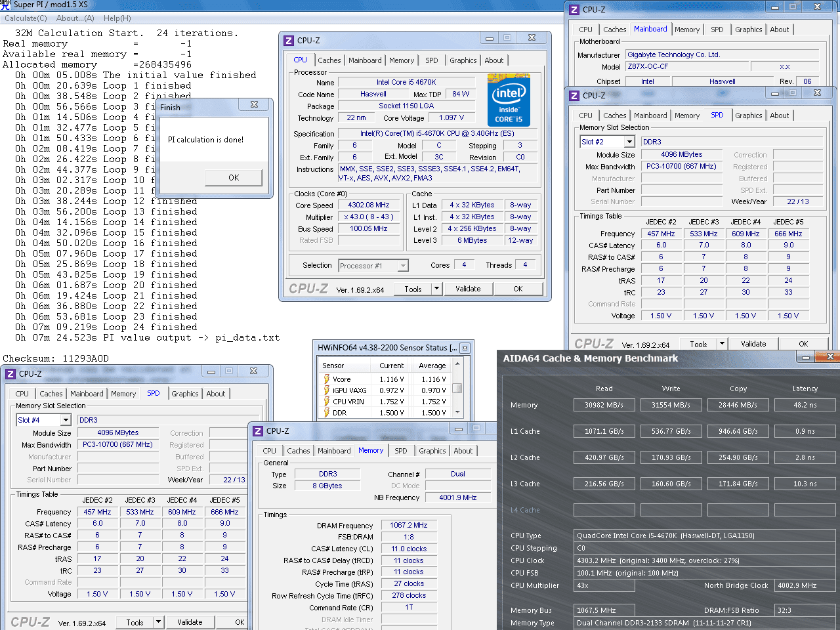840x630 pixels.
Task: Click the Average column header in HWiNFO64
Action: pos(432,366)
